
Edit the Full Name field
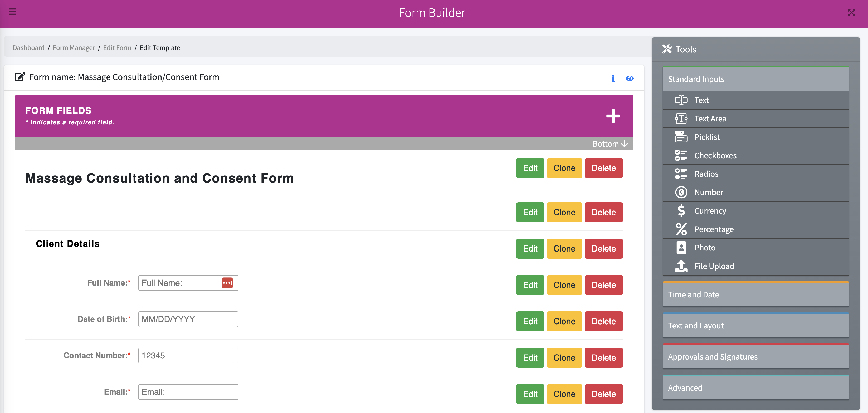pyautogui.click(x=530, y=285)
